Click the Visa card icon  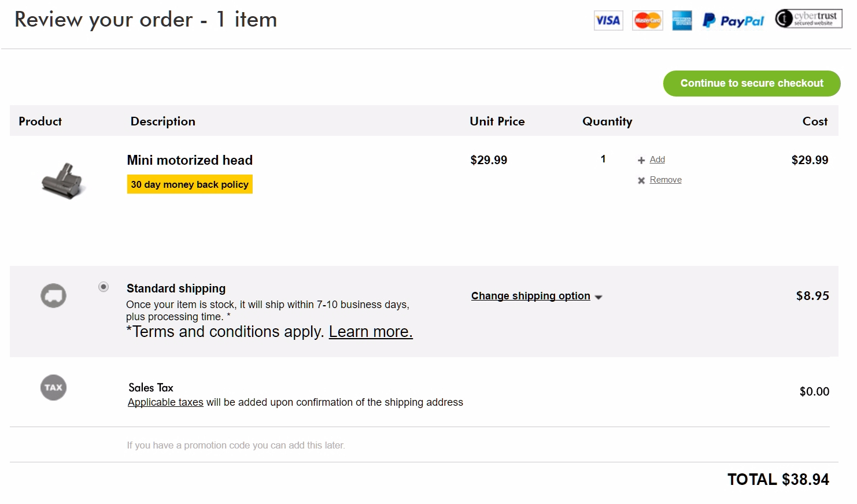[x=608, y=21]
